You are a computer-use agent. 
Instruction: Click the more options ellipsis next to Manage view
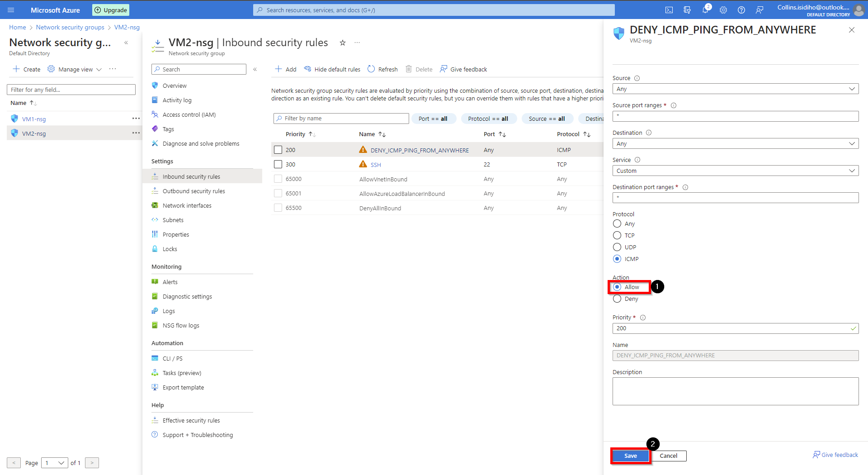click(113, 69)
